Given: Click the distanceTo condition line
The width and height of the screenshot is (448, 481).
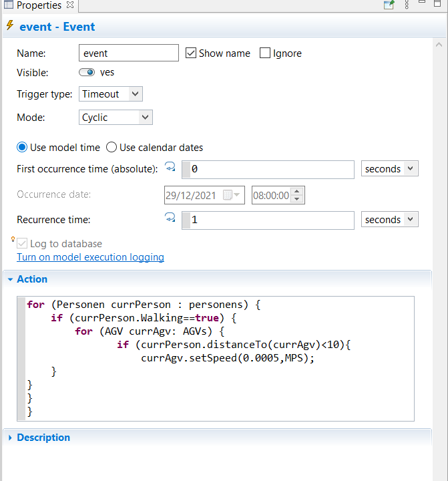Looking at the screenshot, I should pyautogui.click(x=234, y=345).
